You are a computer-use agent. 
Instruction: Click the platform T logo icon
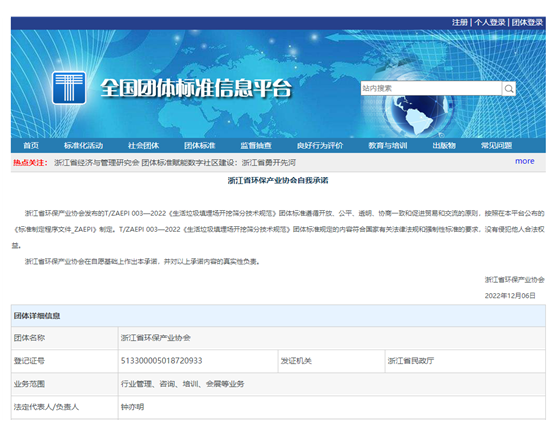point(69,88)
